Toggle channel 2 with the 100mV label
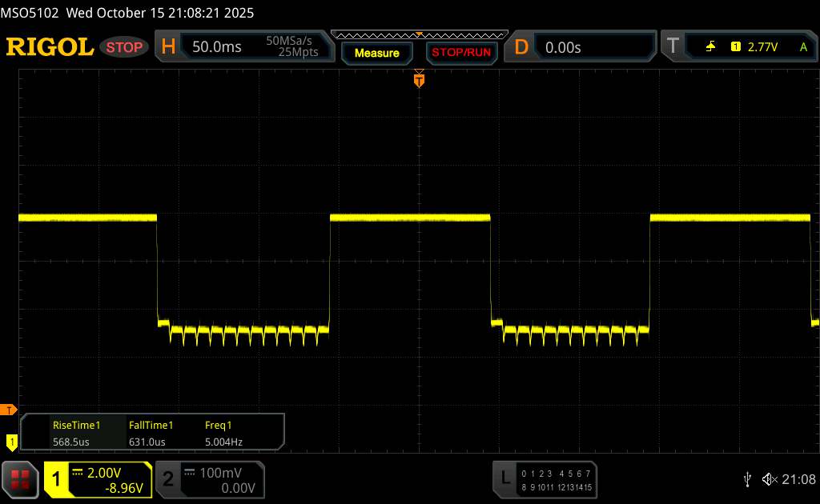 [168, 478]
